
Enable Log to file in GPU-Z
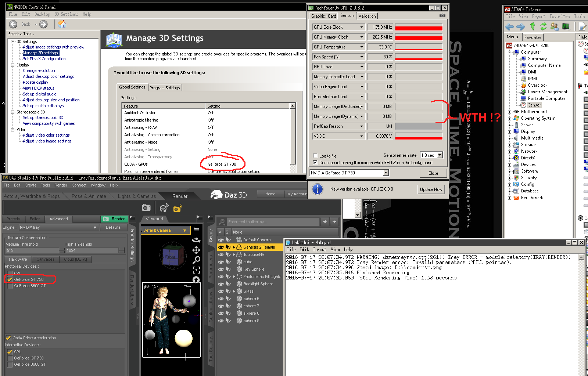pyautogui.click(x=315, y=156)
